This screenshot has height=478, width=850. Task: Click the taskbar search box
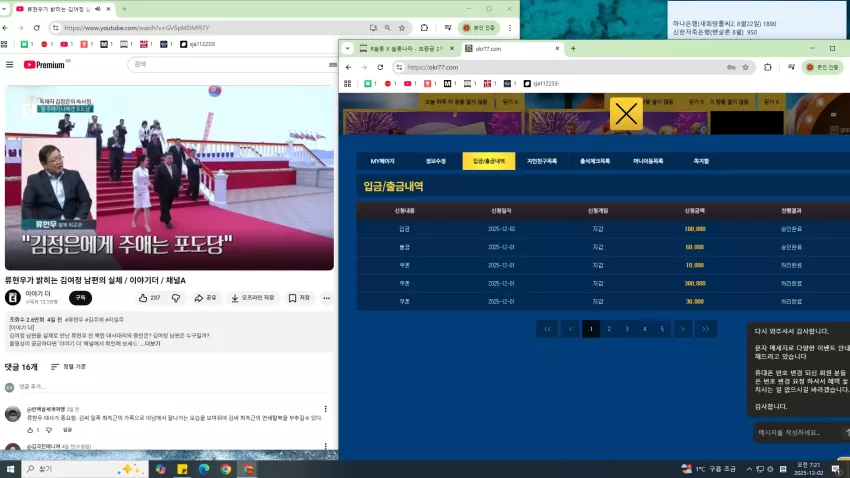point(85,469)
